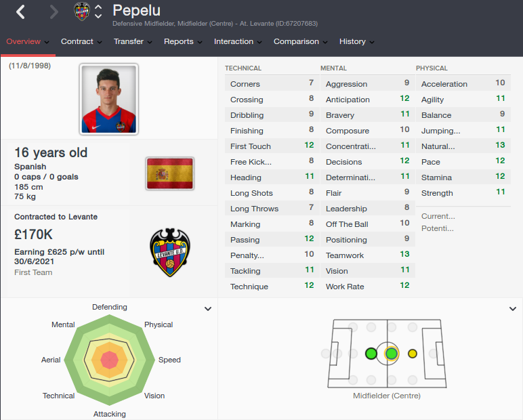Image resolution: width=523 pixels, height=420 pixels.
Task: Select the yellow attacking midfielder position dot
Action: 413,354
